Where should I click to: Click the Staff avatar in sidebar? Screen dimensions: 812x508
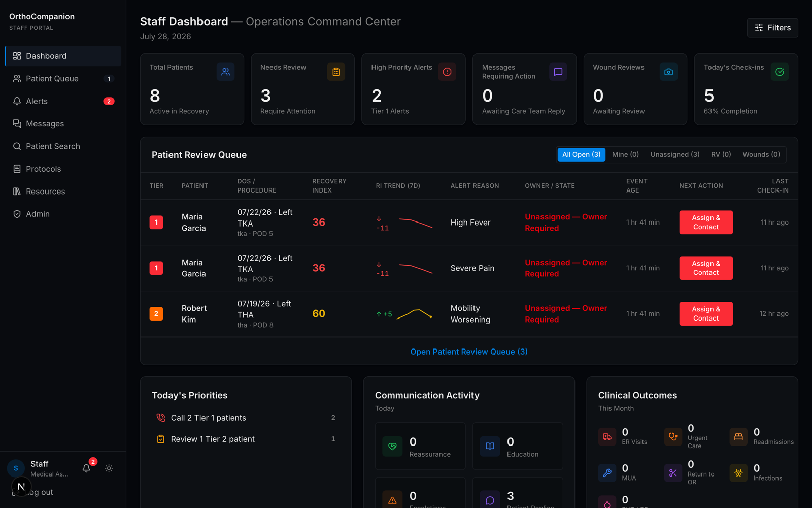[x=16, y=468]
